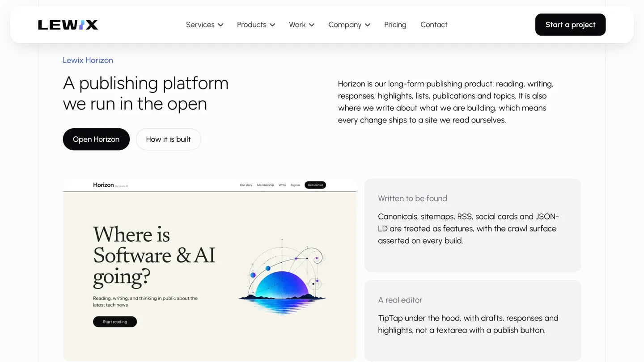Expand the Company menu
644x362 pixels.
(349, 25)
